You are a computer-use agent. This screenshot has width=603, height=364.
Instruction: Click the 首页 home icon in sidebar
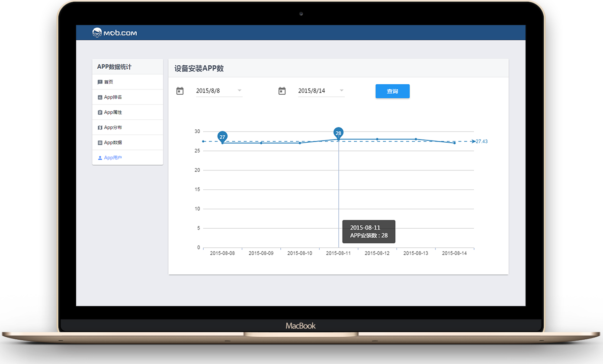(100, 82)
